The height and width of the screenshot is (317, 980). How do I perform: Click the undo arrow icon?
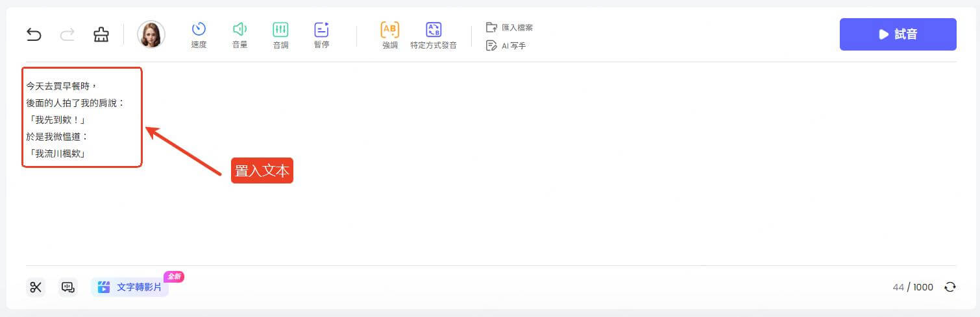click(34, 34)
